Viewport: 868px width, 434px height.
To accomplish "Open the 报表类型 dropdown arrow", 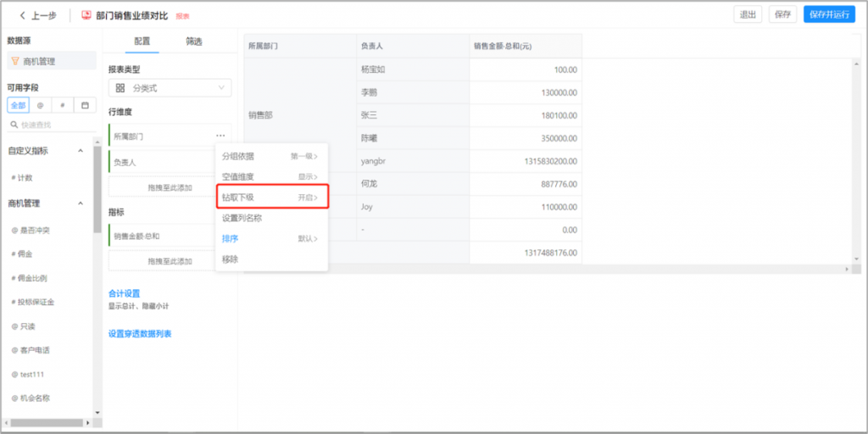I will (x=222, y=88).
